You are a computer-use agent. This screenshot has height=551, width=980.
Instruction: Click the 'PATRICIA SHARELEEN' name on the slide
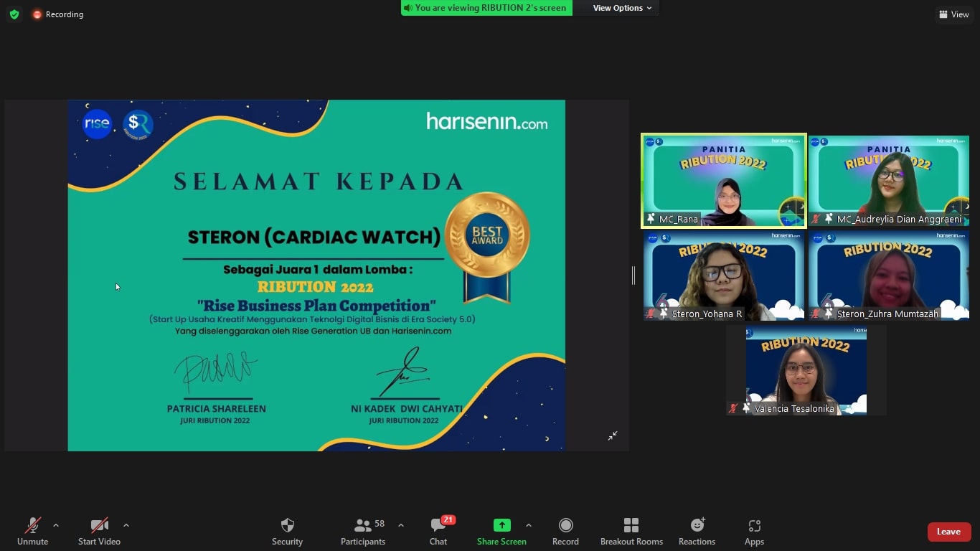click(x=217, y=408)
